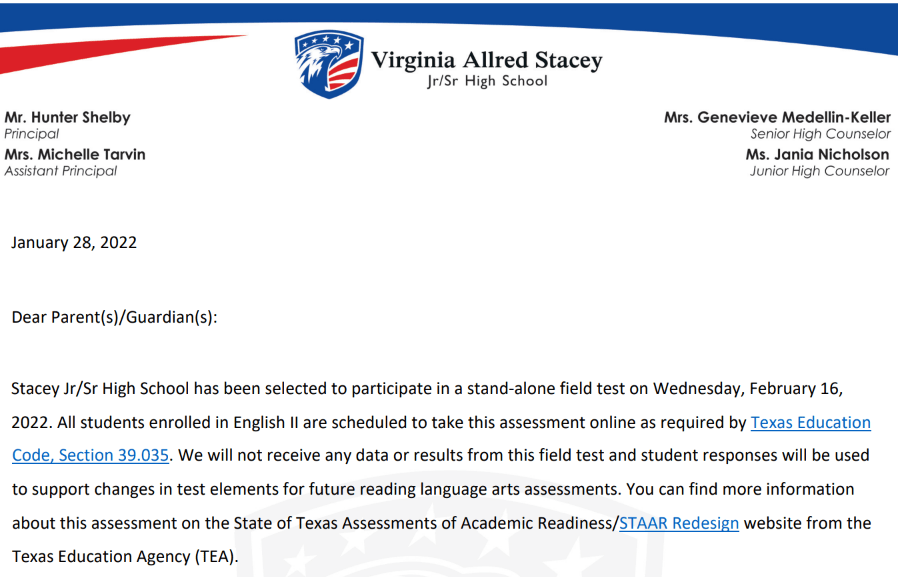Click the Jr/Sr High School subtitle under the logo
This screenshot has height=577, width=898.
coord(487,81)
